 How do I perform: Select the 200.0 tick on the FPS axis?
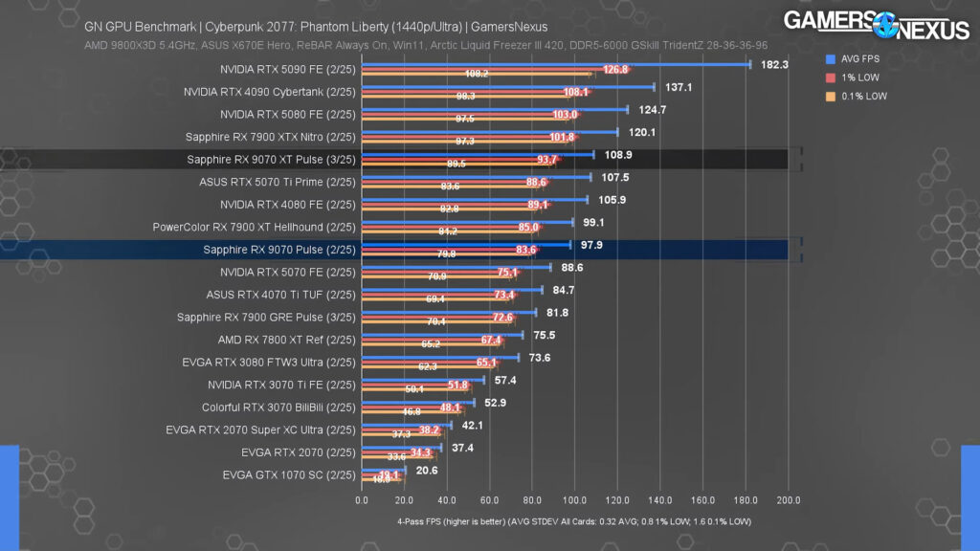click(x=789, y=499)
